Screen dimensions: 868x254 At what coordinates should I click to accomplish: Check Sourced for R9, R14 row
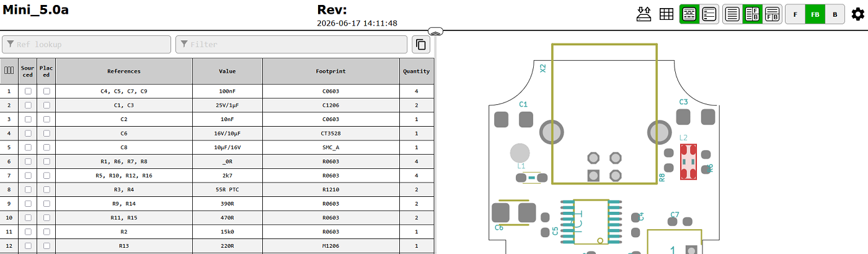point(28,204)
